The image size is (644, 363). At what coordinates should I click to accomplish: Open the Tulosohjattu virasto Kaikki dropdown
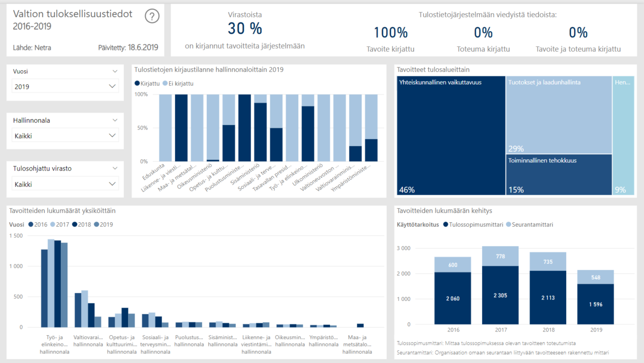65,184
